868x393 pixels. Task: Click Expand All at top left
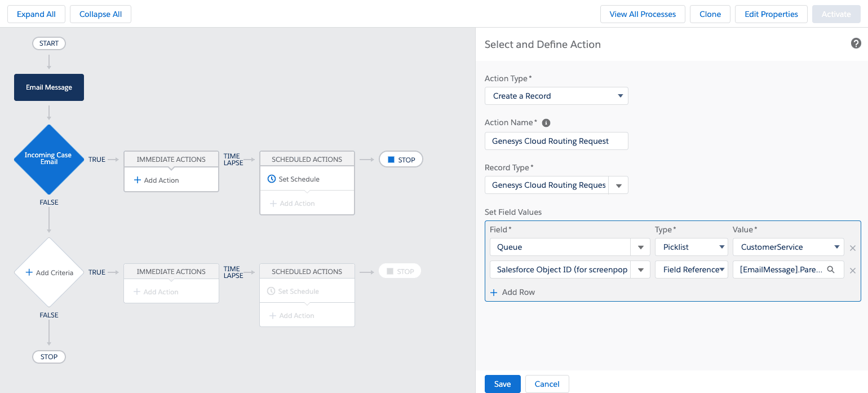pos(36,14)
